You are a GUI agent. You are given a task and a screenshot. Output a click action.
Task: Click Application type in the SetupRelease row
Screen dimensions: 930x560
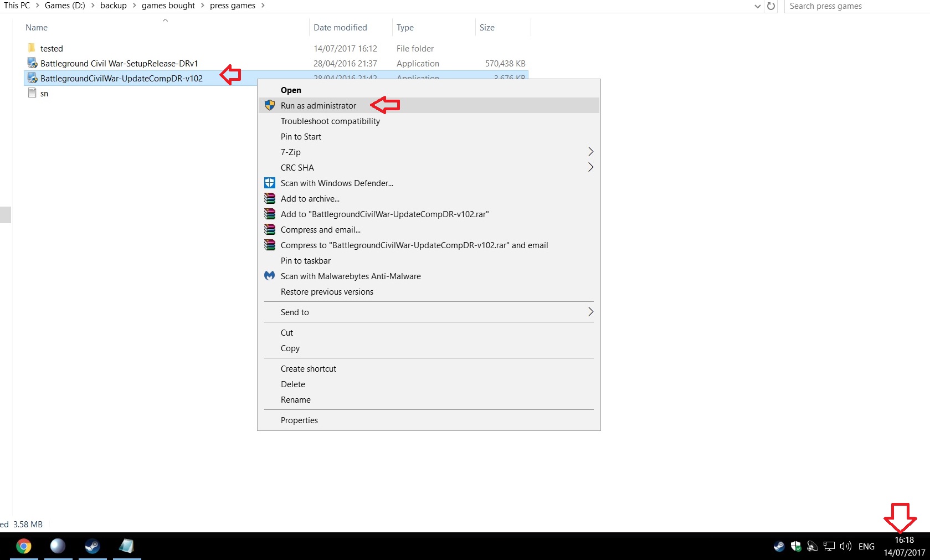pyautogui.click(x=418, y=64)
